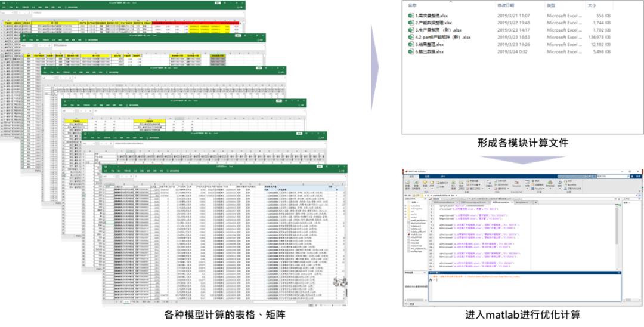Expand the first folder in MATLAB file browser
The image size is (644, 327).
coord(406,207)
